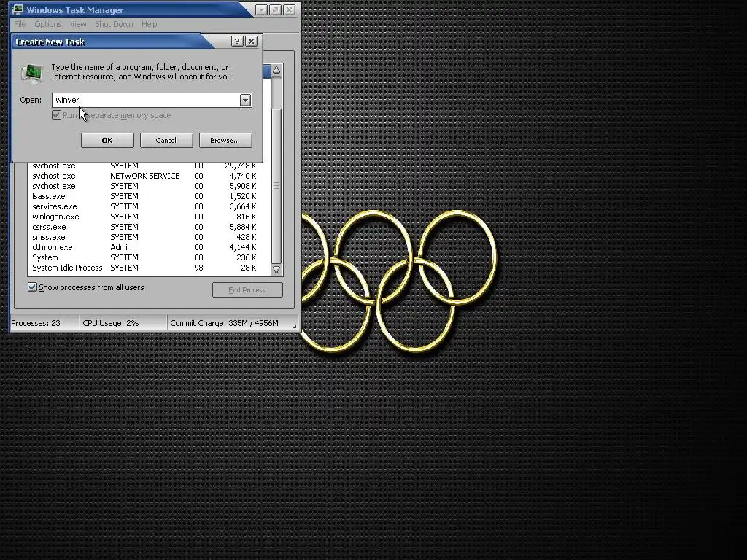Image resolution: width=747 pixels, height=560 pixels.
Task: Click the Run dialog computer icon
Action: click(x=32, y=73)
